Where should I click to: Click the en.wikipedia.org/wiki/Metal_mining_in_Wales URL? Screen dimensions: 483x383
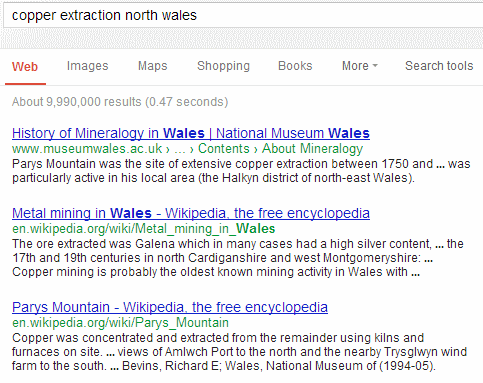(144, 229)
